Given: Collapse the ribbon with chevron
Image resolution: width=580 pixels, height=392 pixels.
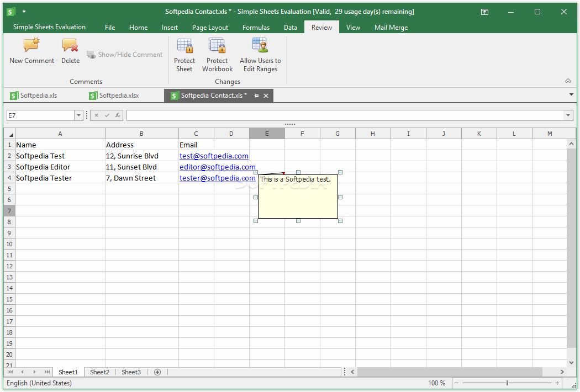Looking at the screenshot, I should tap(568, 81).
